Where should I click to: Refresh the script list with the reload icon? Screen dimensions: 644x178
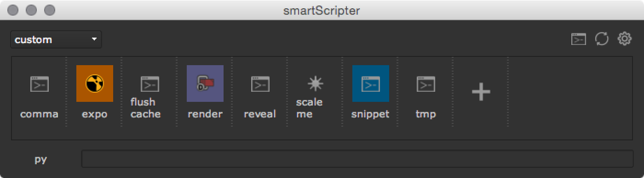point(602,39)
